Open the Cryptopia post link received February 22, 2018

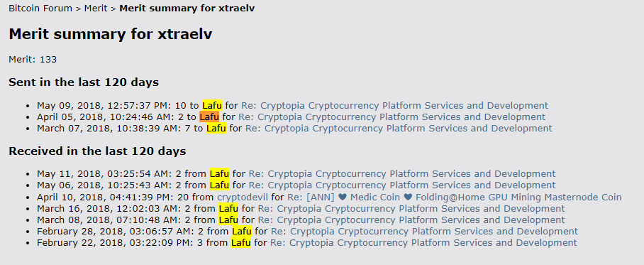(x=423, y=243)
